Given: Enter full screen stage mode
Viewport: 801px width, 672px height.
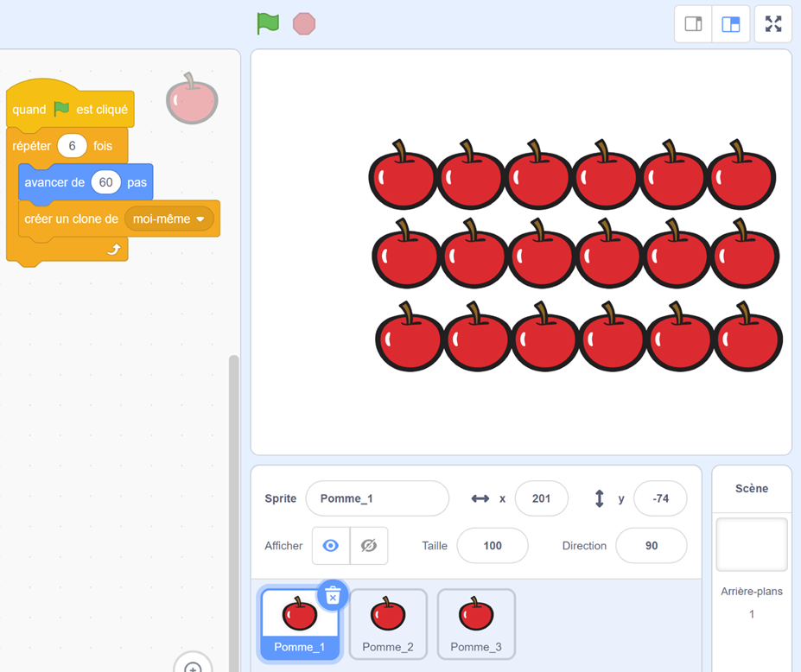Looking at the screenshot, I should coord(773,24).
